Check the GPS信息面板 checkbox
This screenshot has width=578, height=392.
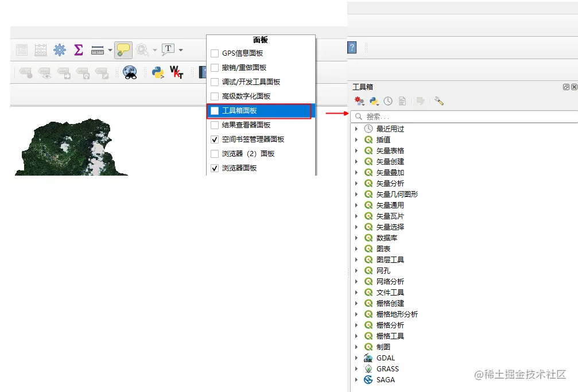(215, 53)
